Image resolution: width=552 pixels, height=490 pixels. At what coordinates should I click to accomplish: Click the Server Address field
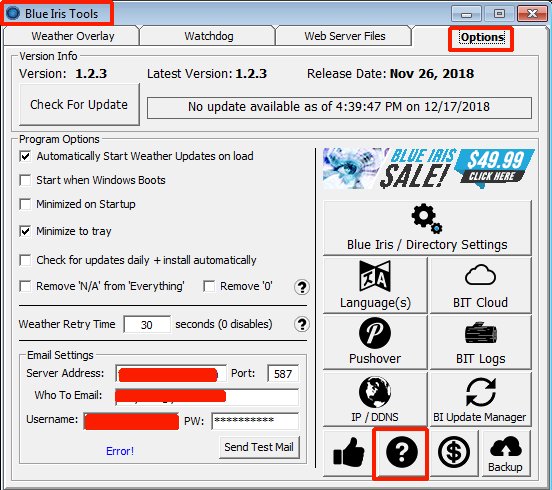click(x=171, y=373)
